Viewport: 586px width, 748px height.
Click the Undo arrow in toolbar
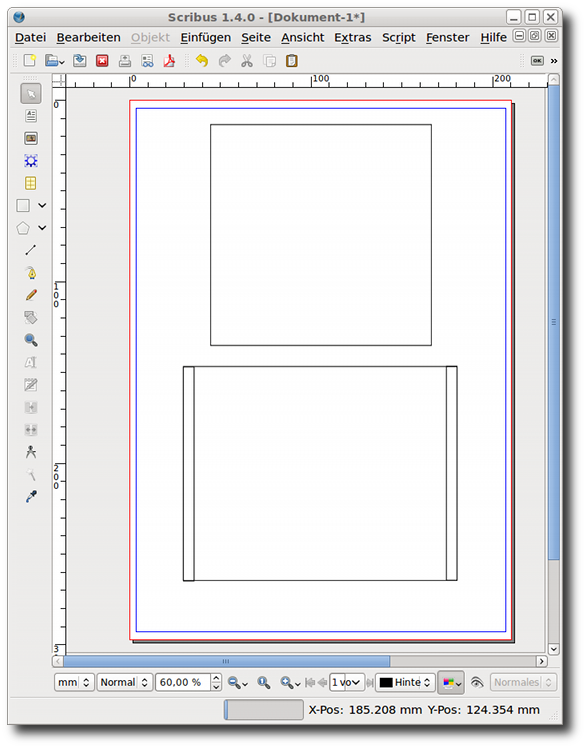point(202,61)
